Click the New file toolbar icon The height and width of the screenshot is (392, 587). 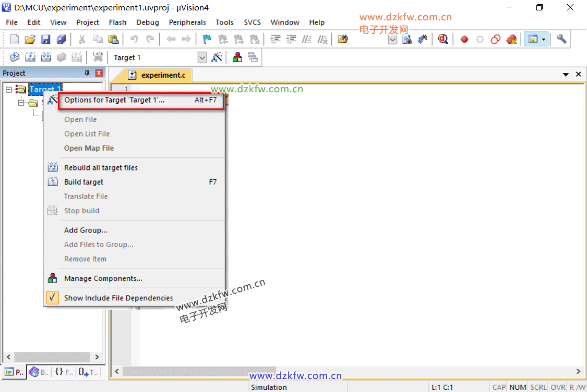coord(15,39)
